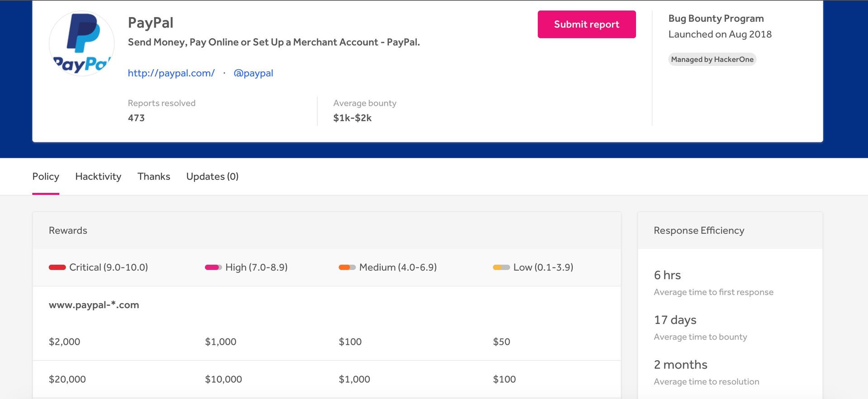Click the PayPal logo avatar
This screenshot has width=868, height=399.
tap(82, 43)
